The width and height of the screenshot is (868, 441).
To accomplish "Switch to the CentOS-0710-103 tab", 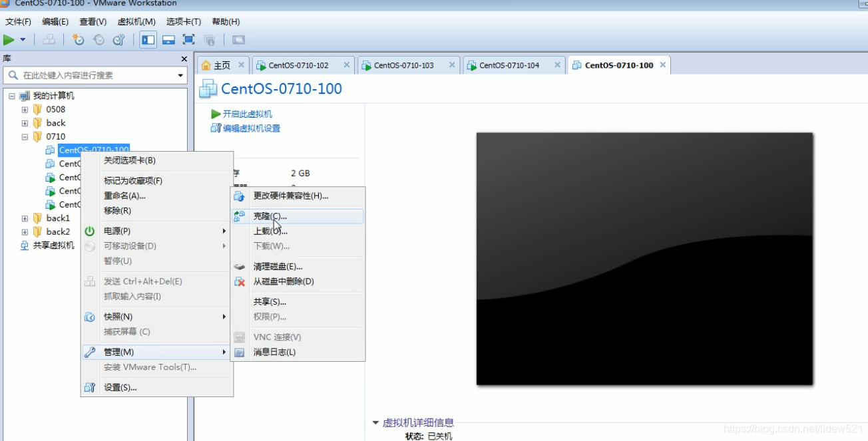I will coord(403,65).
